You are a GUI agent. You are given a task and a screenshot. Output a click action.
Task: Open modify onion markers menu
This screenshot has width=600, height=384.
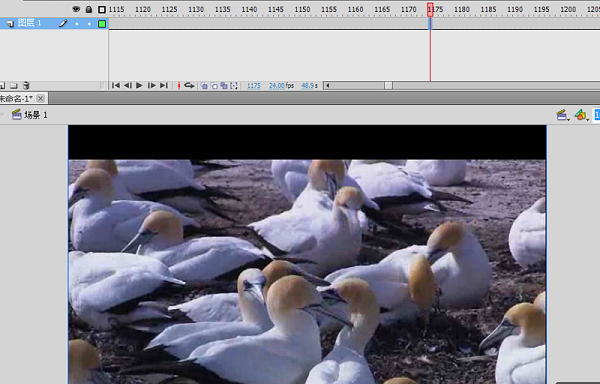click(x=234, y=86)
